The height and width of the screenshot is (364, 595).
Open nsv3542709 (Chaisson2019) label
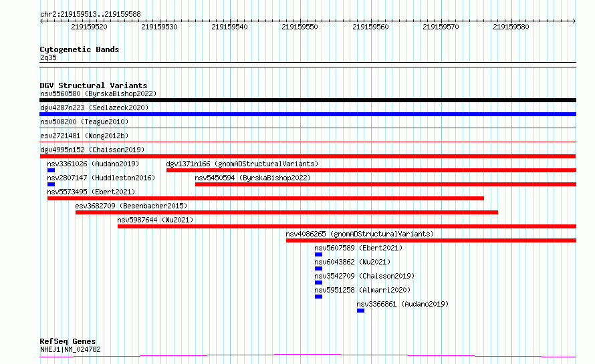[364, 276]
